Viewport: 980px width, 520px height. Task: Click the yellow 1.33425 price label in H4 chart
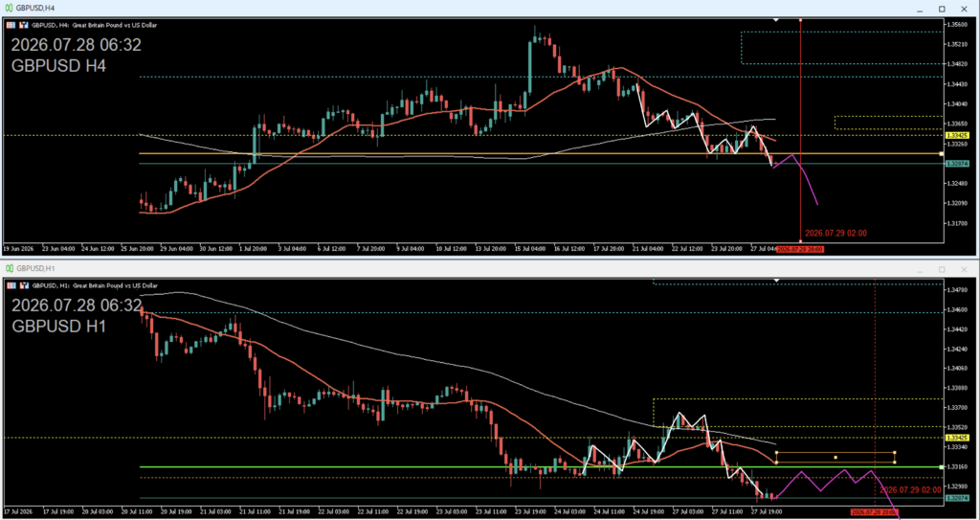point(957,135)
